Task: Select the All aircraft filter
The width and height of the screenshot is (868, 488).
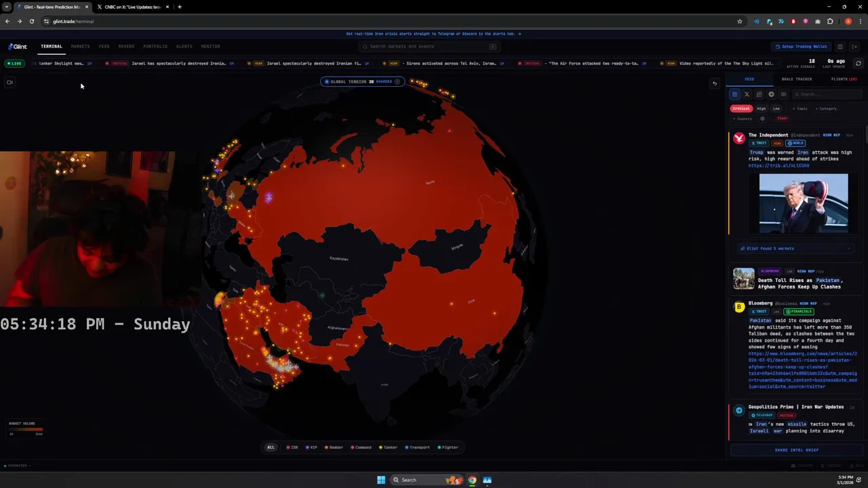Action: (x=271, y=447)
